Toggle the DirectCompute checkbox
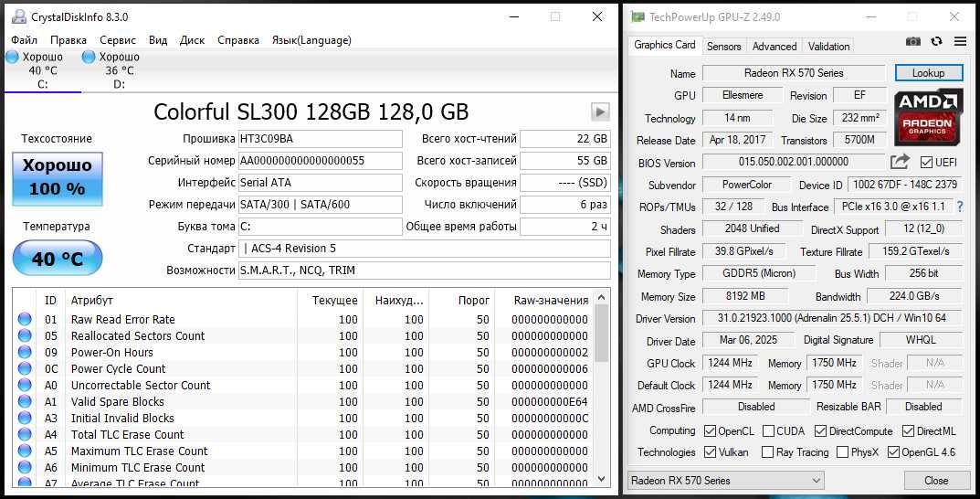The width and height of the screenshot is (980, 499). click(821, 430)
